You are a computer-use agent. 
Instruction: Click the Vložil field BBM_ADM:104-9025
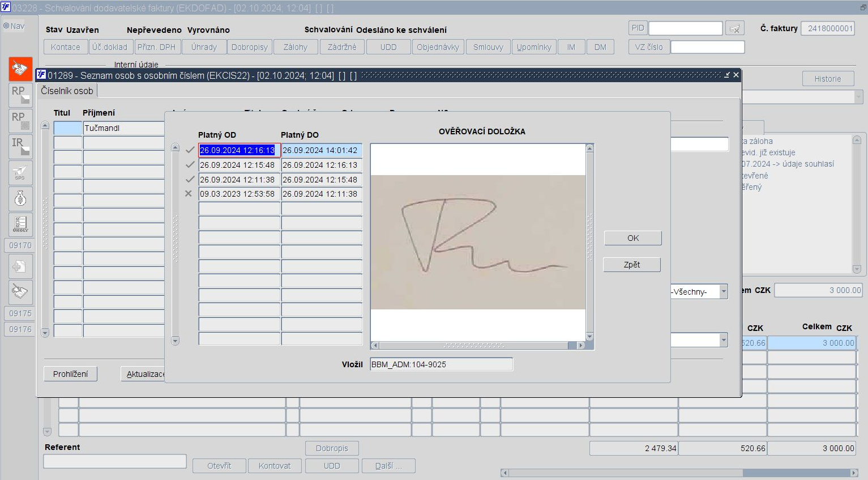pyautogui.click(x=442, y=364)
